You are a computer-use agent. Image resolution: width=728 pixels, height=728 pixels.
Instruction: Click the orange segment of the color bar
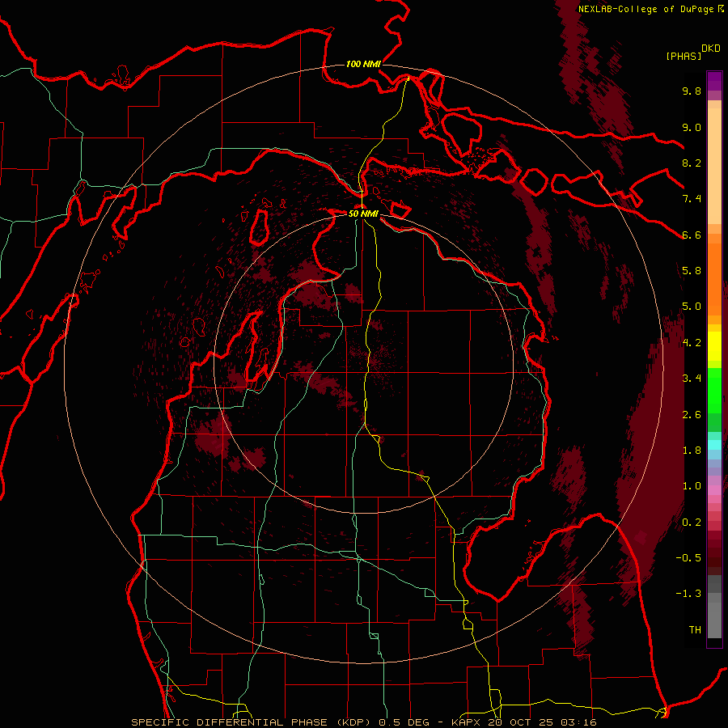714,280
